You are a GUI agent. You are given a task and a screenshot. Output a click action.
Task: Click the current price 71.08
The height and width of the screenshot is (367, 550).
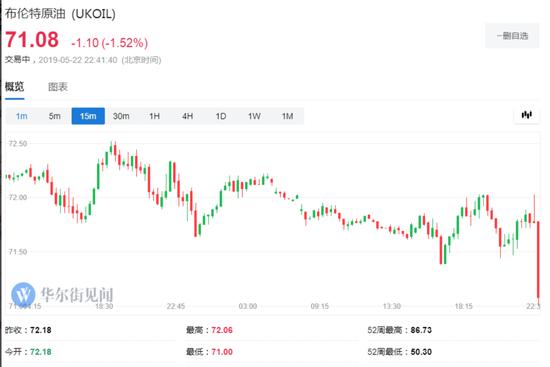[x=32, y=39]
